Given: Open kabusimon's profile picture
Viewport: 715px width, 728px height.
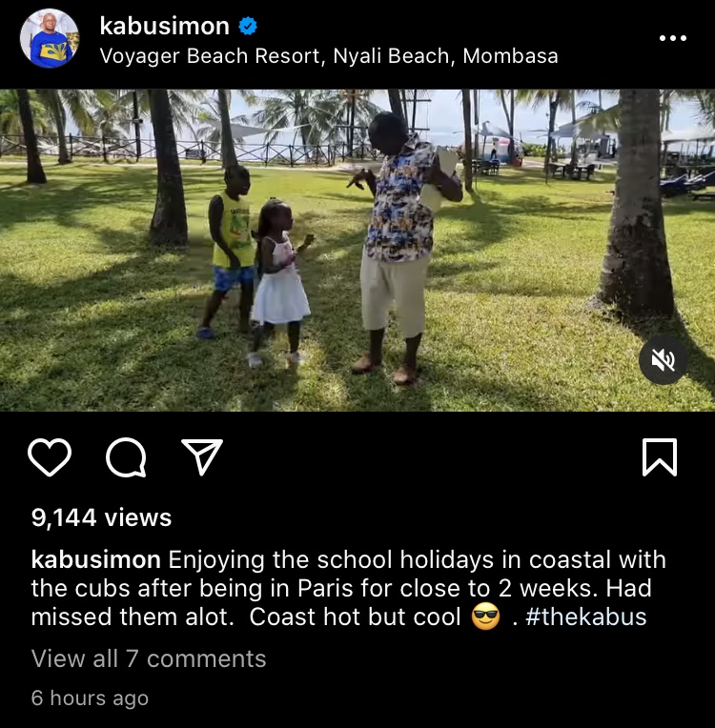Looking at the screenshot, I should click(x=50, y=38).
